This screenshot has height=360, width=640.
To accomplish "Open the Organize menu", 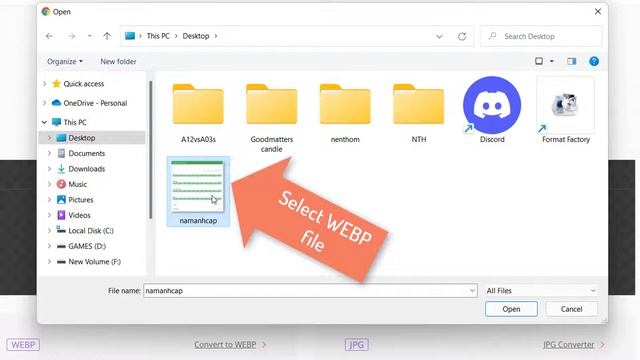I will pos(65,61).
